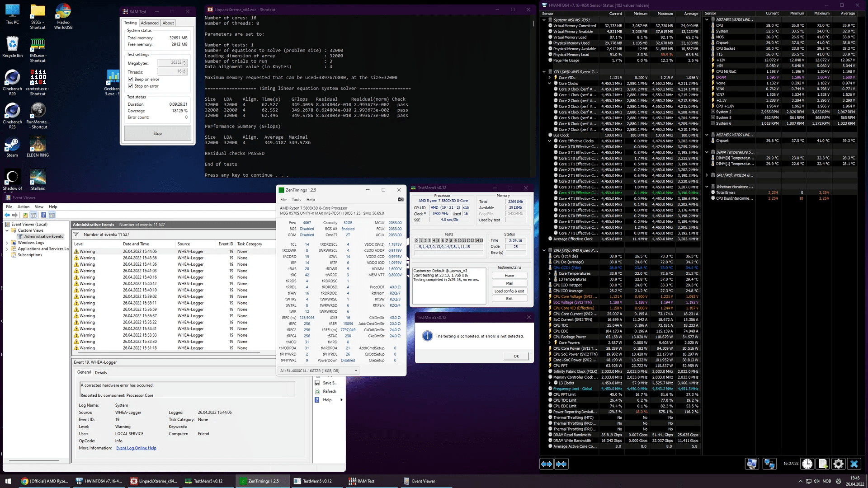868x488 pixels.
Task: Click the blue Help icon in Event Viewer toolbar
Action: (x=43, y=215)
